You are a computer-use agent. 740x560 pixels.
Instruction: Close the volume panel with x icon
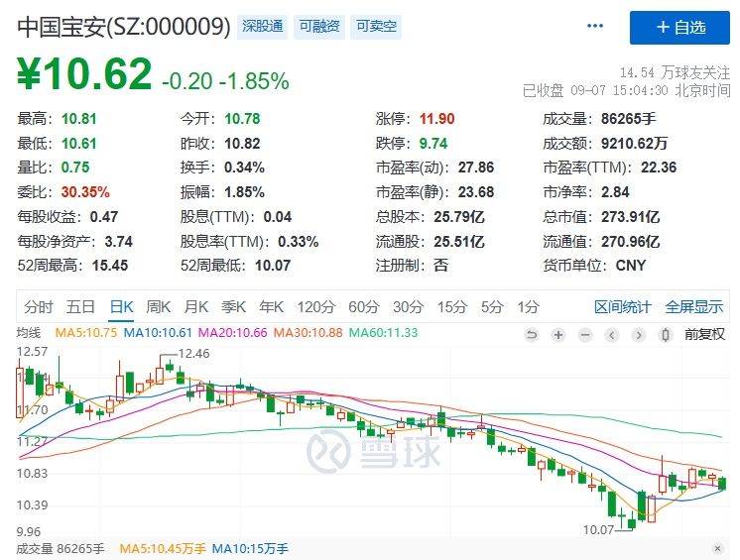click(x=717, y=548)
